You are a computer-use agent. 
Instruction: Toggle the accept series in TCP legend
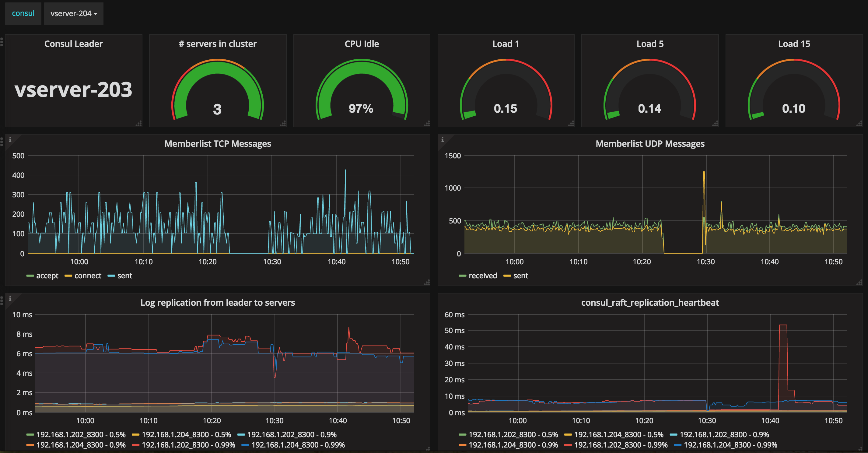click(47, 276)
